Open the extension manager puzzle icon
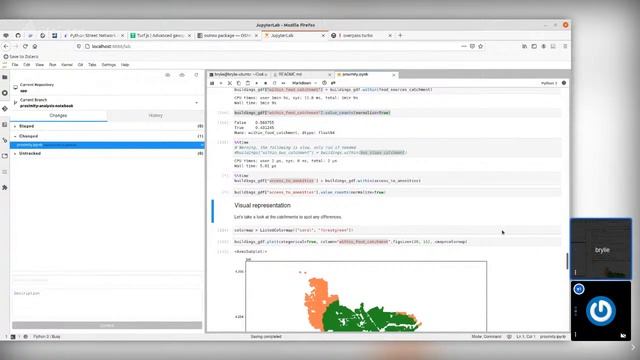 coord(5,187)
